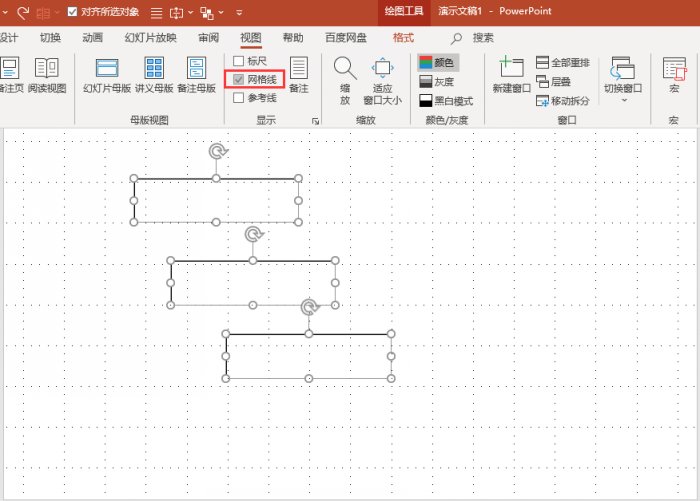Click the Redo arrow in quick access toolbar
The width and height of the screenshot is (700, 501).
23,12
